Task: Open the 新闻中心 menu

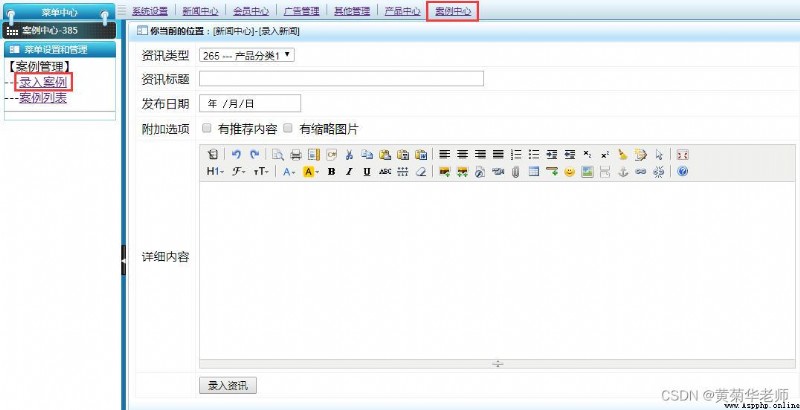Action: tap(201, 11)
